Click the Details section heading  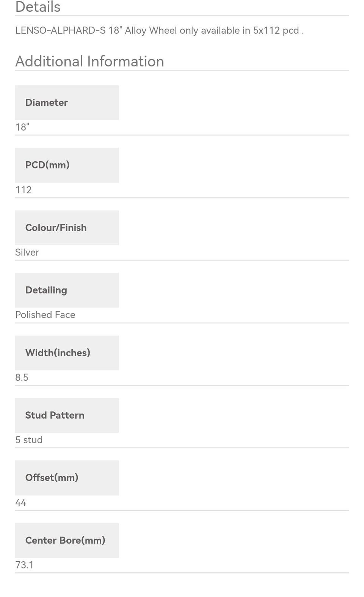[38, 7]
